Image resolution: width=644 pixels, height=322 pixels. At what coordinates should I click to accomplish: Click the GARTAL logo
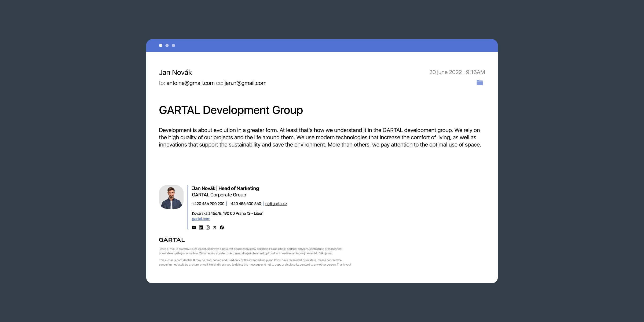(x=171, y=240)
